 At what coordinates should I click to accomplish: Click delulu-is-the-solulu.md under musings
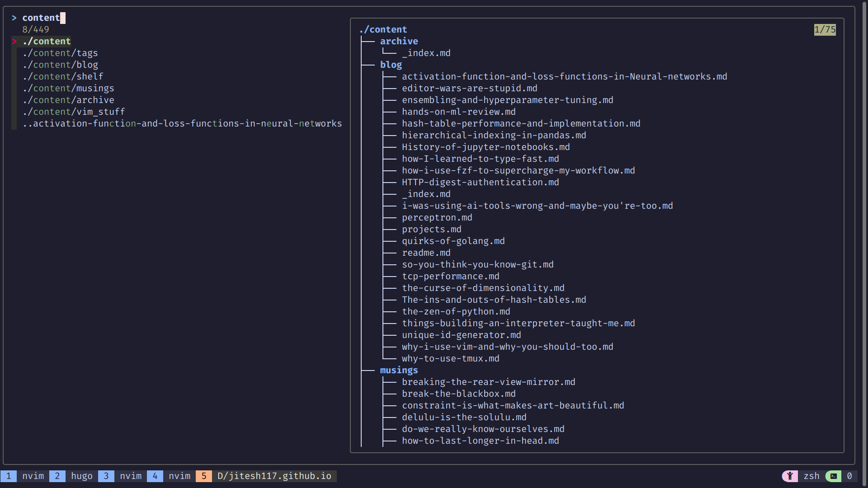pyautogui.click(x=464, y=417)
